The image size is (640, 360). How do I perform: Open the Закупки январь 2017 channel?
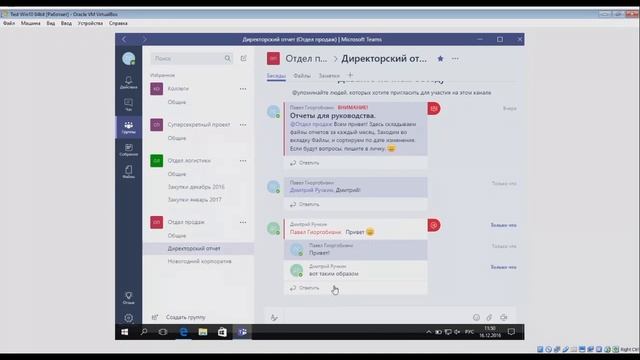point(194,200)
